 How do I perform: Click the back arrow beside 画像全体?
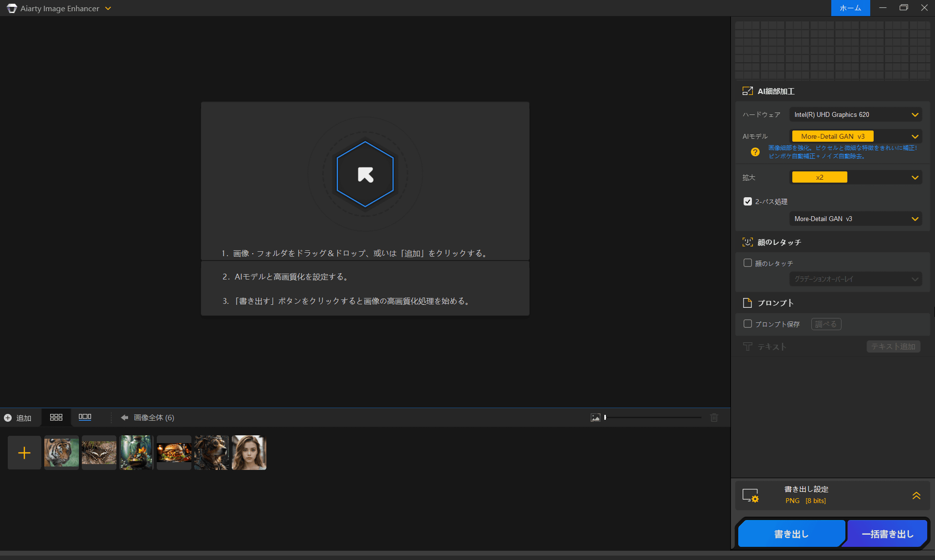125,418
